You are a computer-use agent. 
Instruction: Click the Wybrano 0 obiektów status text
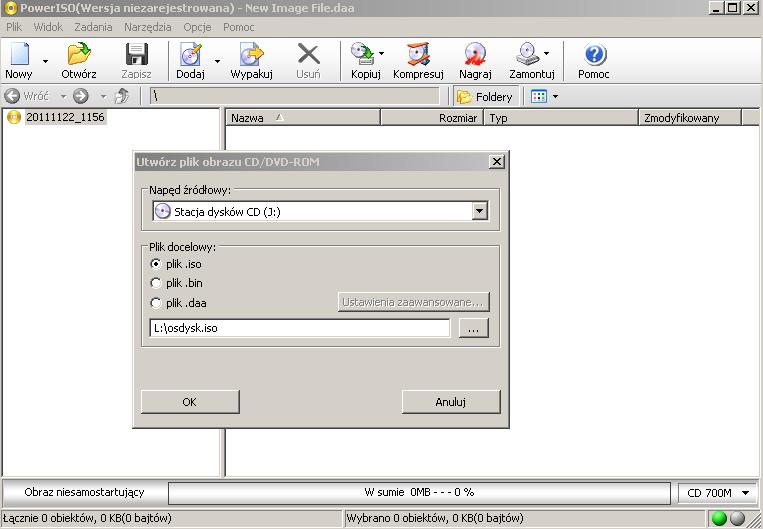pyautogui.click(x=435, y=518)
